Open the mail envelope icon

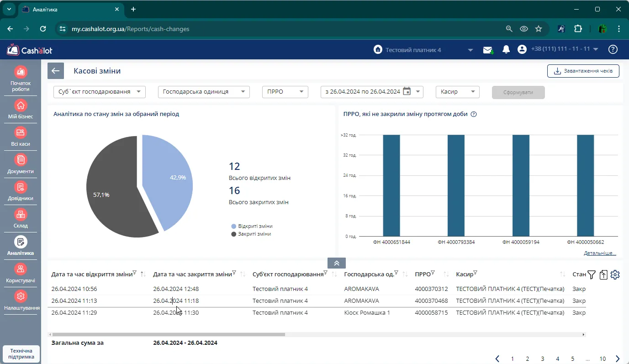488,50
